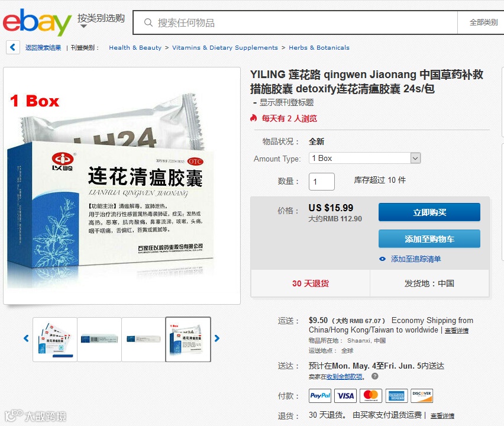Click the search magnifier icon
The height and width of the screenshot is (426, 504).
[x=148, y=22]
